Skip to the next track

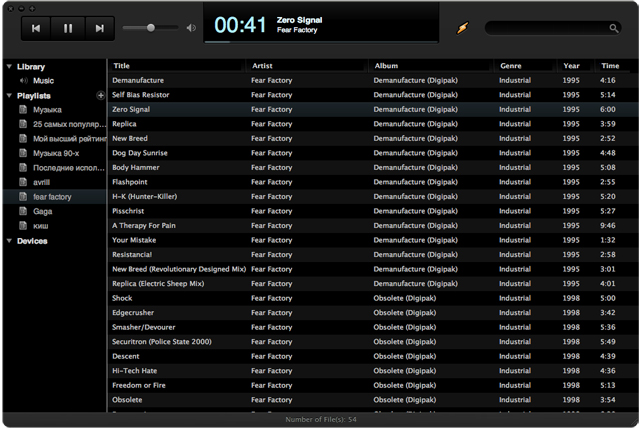pyautogui.click(x=99, y=28)
